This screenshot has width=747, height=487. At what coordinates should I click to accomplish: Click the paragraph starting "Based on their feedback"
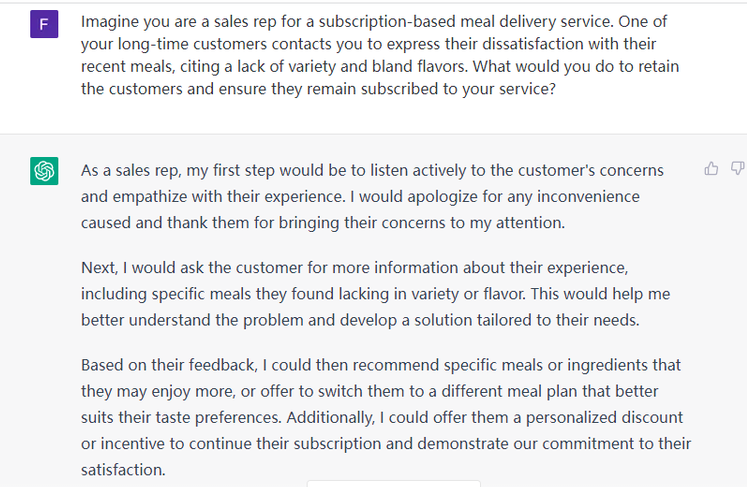tap(385, 417)
